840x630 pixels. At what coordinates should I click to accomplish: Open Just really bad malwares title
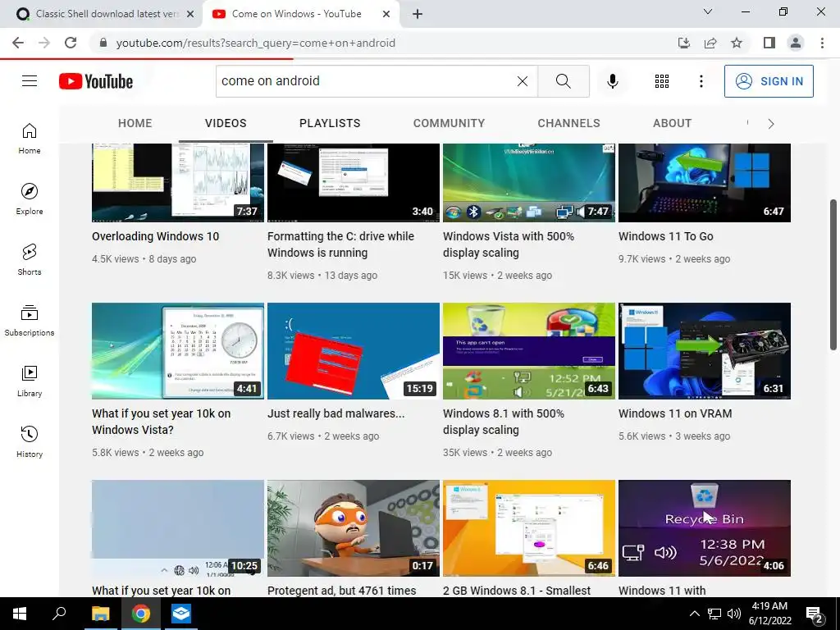tap(336, 413)
